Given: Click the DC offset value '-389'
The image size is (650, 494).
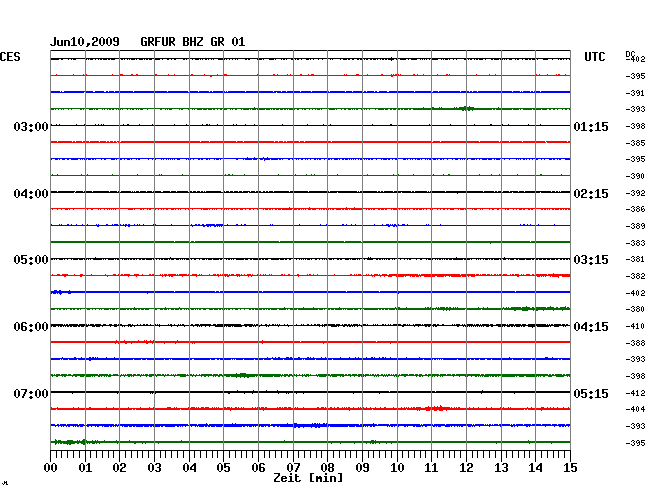Looking at the screenshot, I should tap(635, 226).
